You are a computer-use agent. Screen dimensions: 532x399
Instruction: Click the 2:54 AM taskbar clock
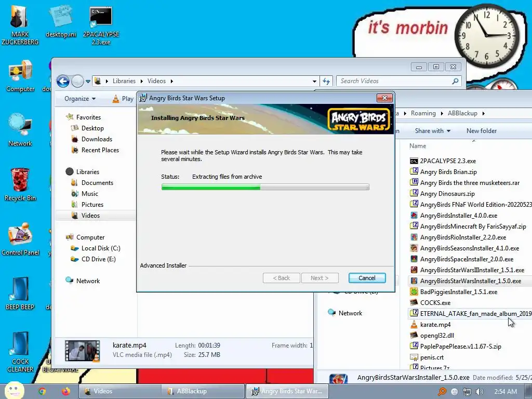506,392
